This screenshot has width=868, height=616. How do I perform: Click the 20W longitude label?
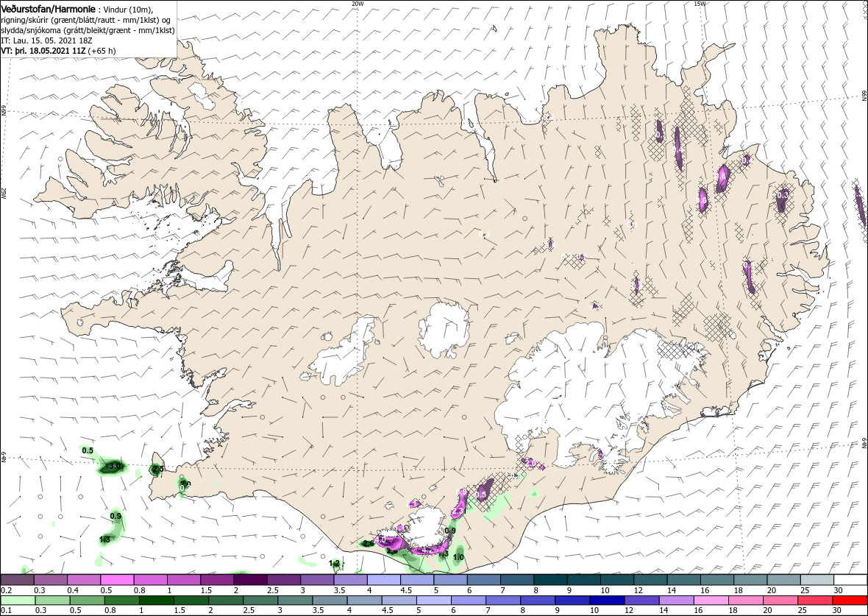pos(358,4)
